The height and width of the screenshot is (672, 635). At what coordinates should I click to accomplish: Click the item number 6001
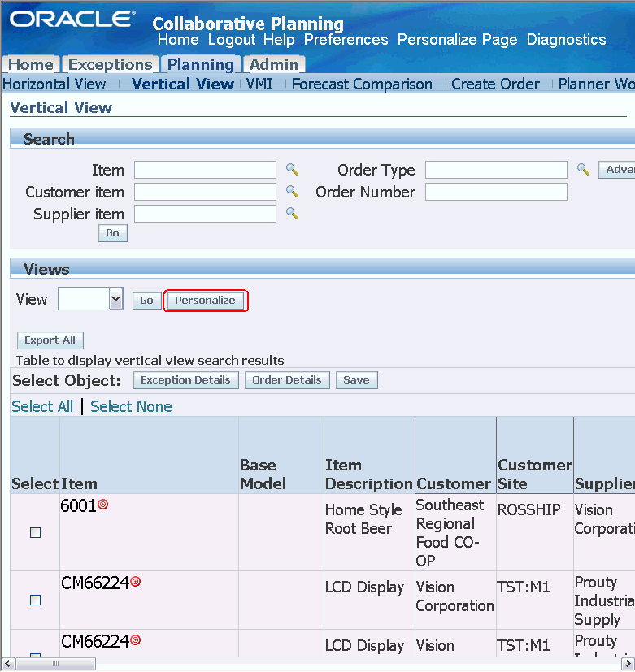pos(78,505)
